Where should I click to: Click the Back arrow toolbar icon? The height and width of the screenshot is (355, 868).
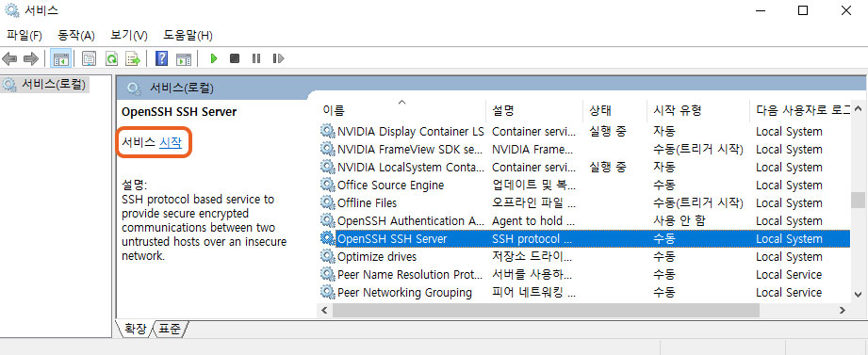(x=10, y=58)
